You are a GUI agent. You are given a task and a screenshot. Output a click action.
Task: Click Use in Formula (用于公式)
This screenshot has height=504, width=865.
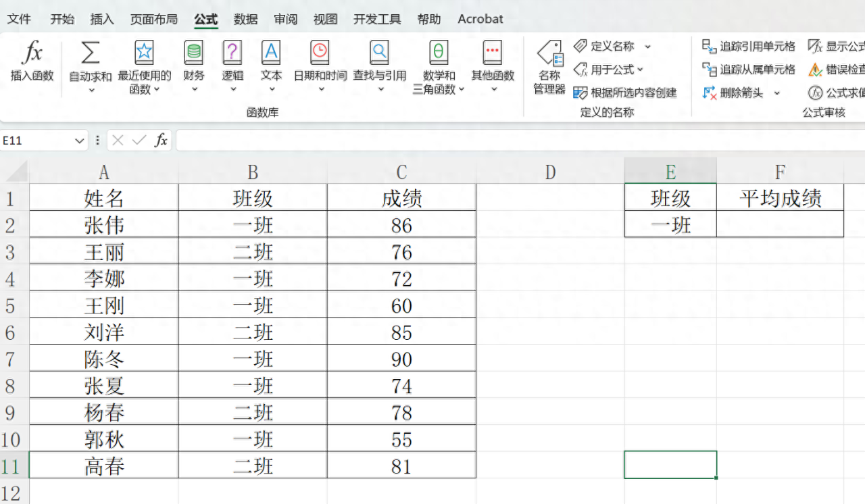pyautogui.click(x=608, y=69)
